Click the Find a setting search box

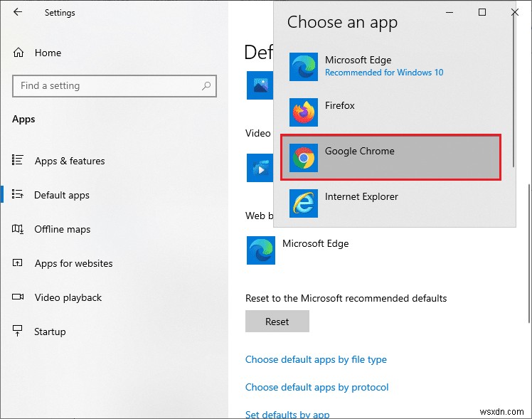coord(115,86)
